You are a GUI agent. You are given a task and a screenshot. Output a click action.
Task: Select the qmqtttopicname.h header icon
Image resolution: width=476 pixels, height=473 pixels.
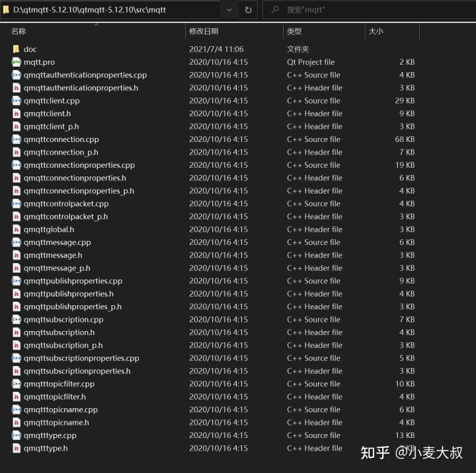pos(16,423)
